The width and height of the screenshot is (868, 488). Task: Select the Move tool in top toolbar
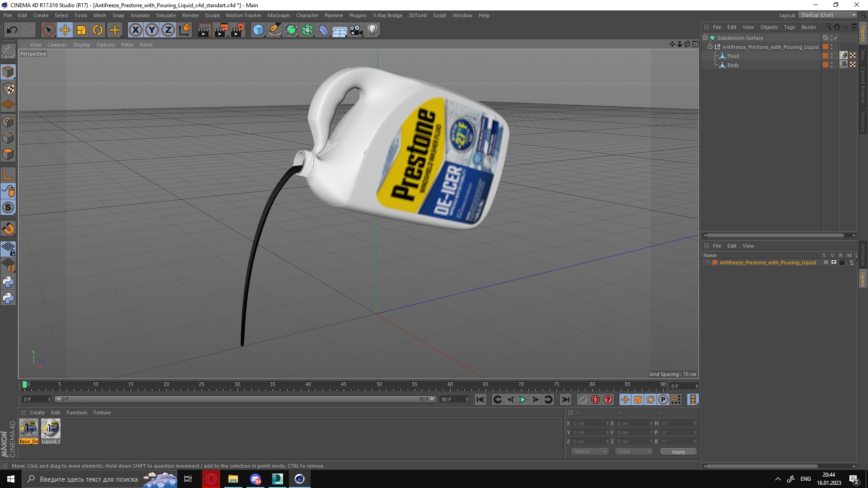click(65, 30)
